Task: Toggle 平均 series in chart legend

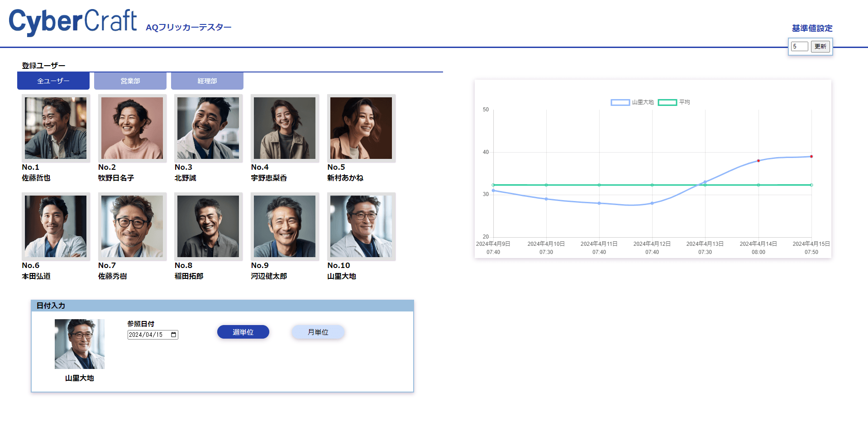Action: click(674, 102)
